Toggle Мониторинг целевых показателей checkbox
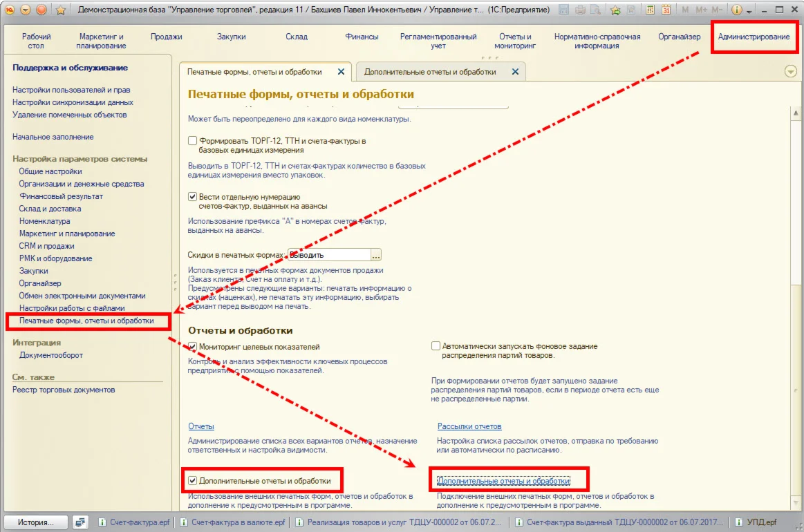 point(193,347)
